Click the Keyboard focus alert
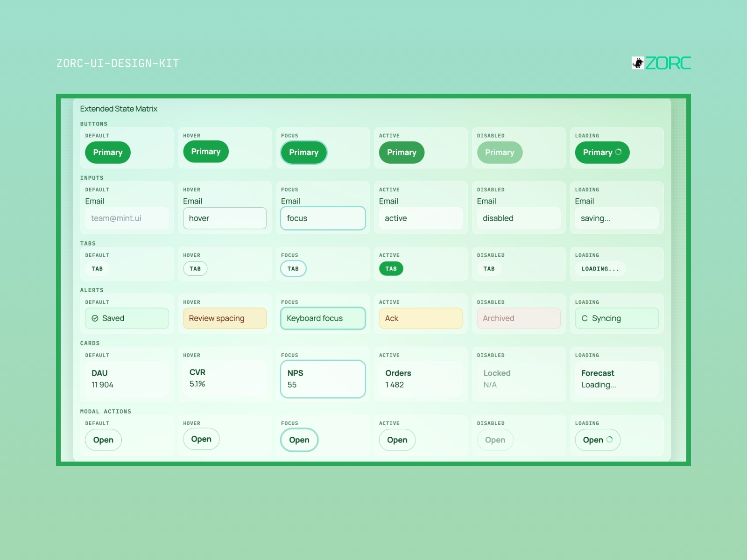 [323, 318]
